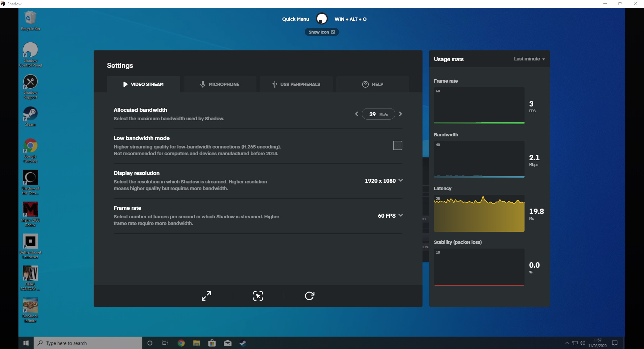Select the Bethesda.net Launcher desktop shortcut
The height and width of the screenshot is (349, 644).
30,246
